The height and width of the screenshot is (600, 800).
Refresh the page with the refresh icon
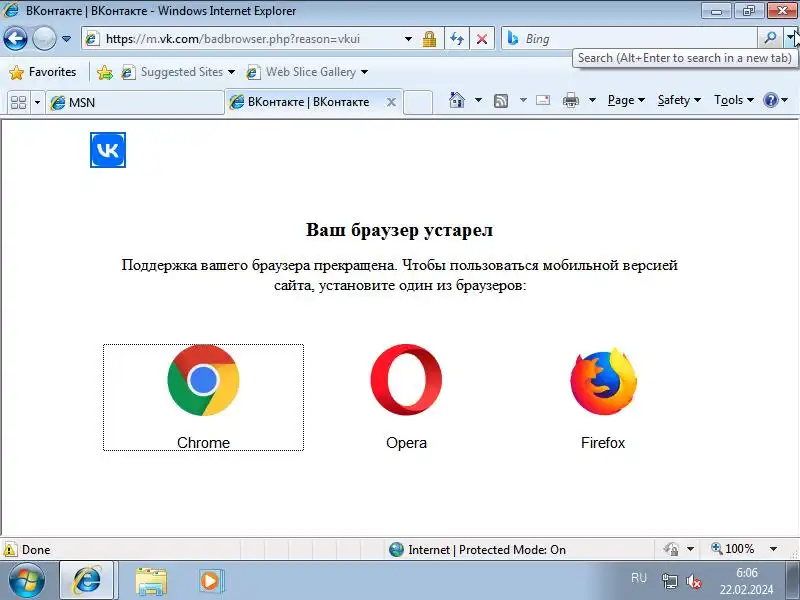[x=457, y=39]
